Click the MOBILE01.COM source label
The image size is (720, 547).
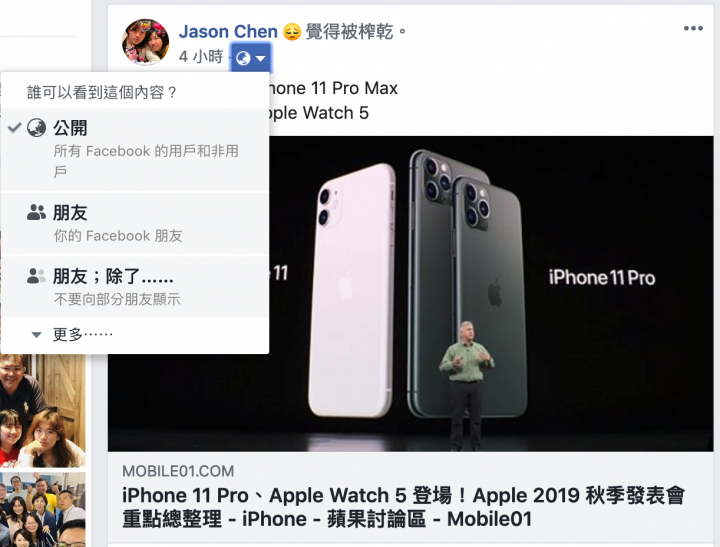pyautogui.click(x=178, y=471)
